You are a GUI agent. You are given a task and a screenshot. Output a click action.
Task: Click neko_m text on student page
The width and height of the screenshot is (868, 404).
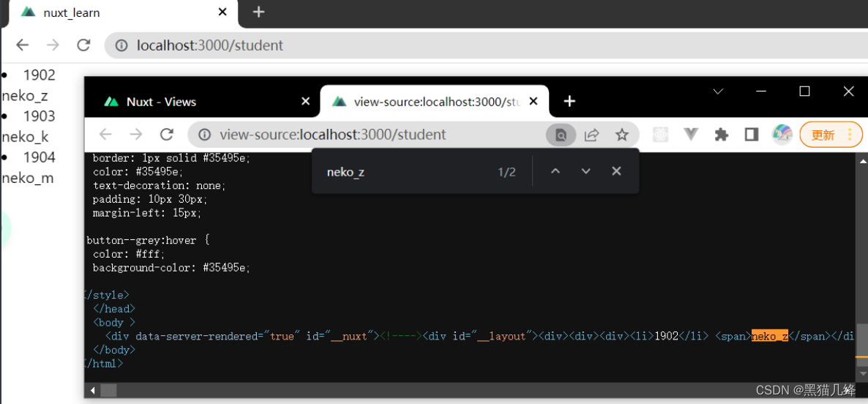pos(28,179)
